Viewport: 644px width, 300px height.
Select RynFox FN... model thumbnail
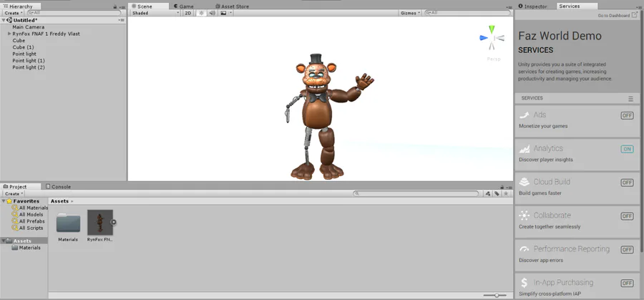tap(99, 223)
